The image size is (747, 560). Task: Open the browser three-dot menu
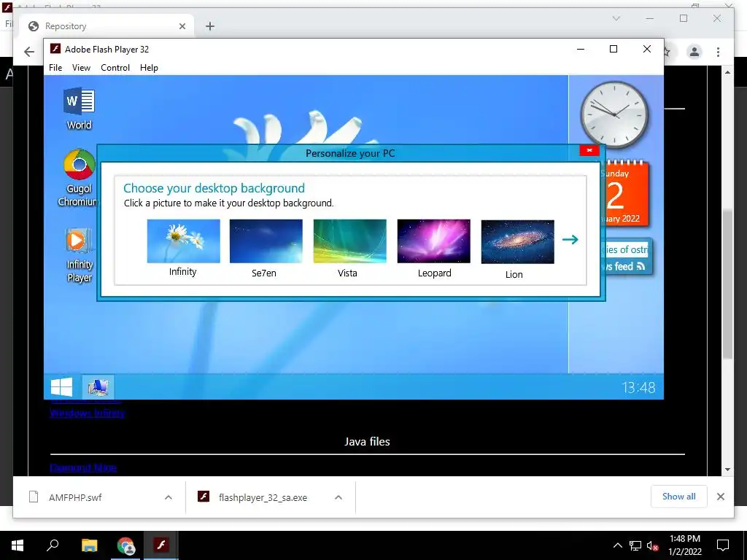click(718, 52)
